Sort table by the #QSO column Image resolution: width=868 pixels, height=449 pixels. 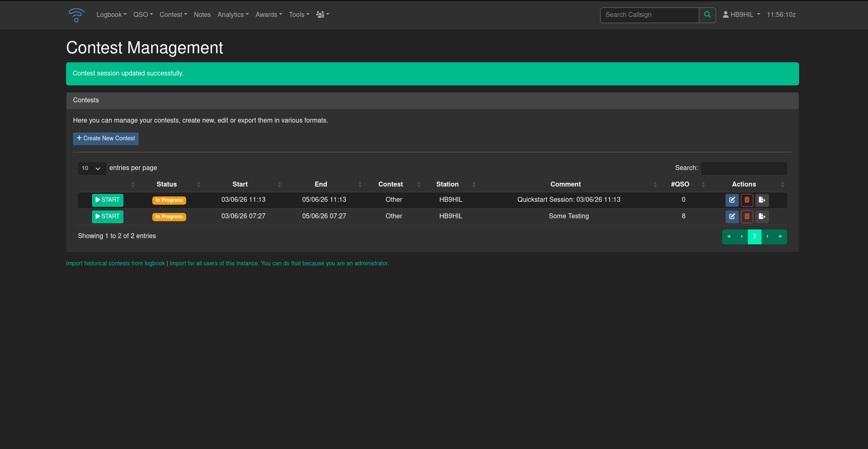(x=680, y=184)
